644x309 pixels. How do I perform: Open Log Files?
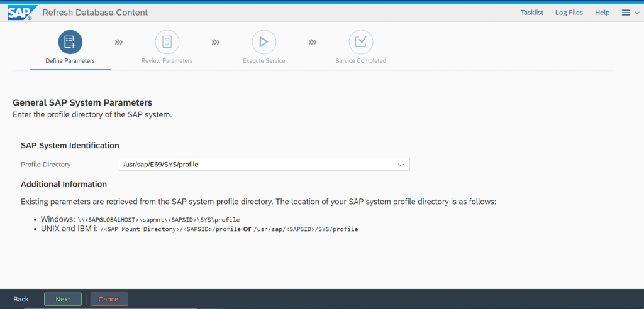[569, 13]
